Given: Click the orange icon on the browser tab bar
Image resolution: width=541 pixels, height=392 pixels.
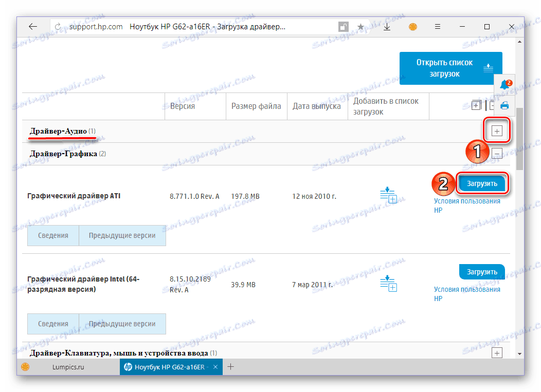Looking at the screenshot, I should tap(25, 367).
